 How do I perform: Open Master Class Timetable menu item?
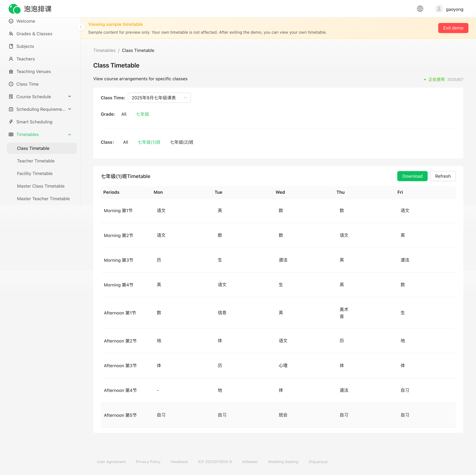(41, 186)
